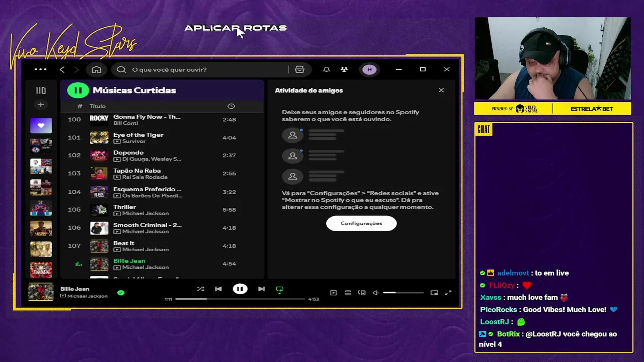Screen dimensions: 644x362
Task: Collapse Your Library sidebar icon
Action: 41,90
